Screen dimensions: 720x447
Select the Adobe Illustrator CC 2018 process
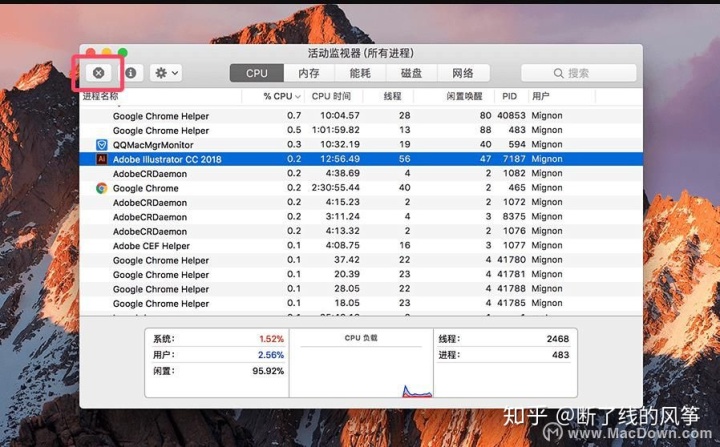click(x=361, y=159)
